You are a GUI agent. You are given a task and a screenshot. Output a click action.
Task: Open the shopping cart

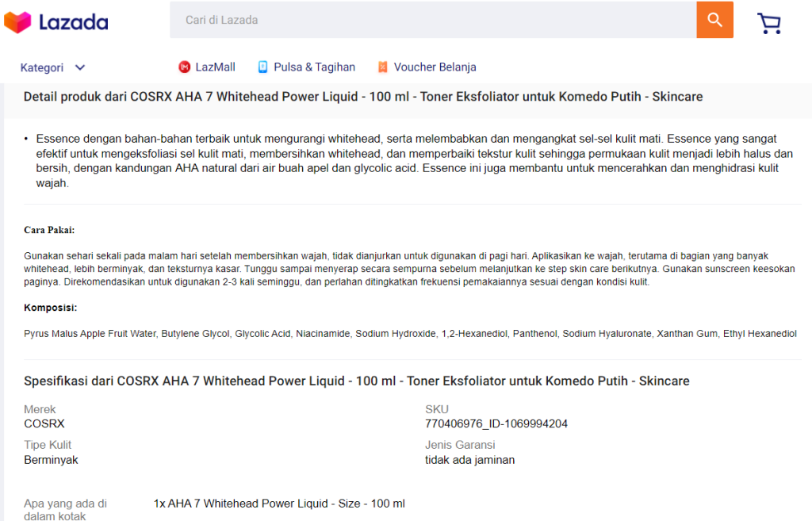click(769, 23)
